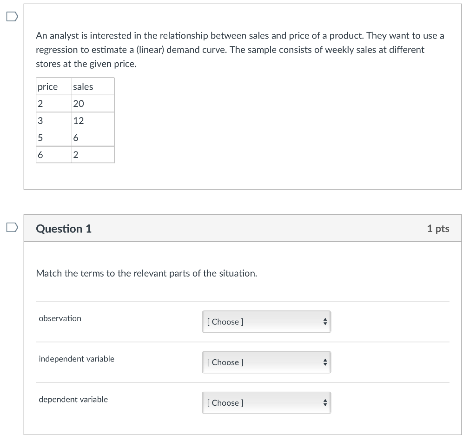Select the observation row label
Image resolution: width=476 pixels, height=448 pixels.
tap(59, 318)
